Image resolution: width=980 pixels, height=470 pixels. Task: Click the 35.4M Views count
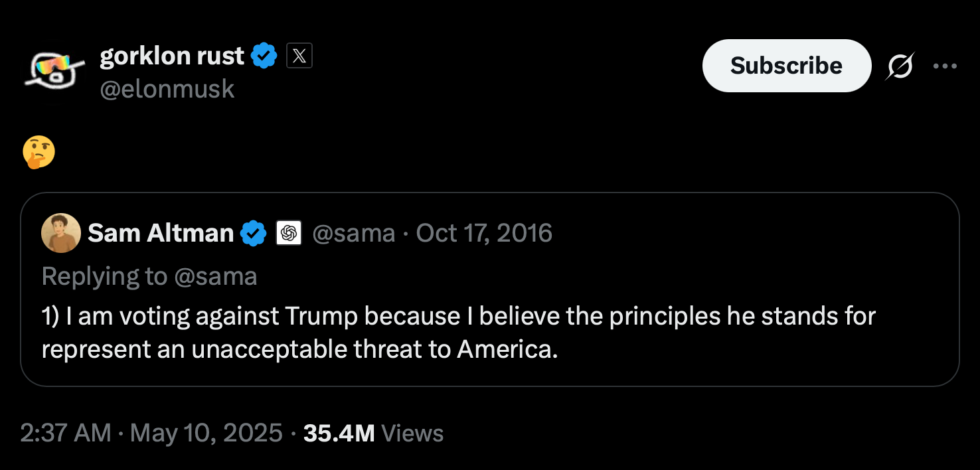point(373,433)
